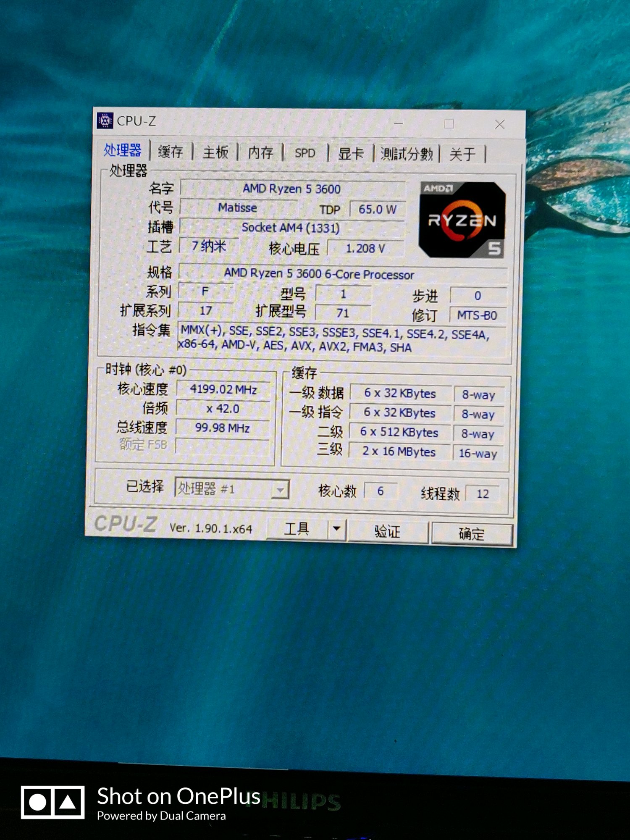This screenshot has height=840, width=630.
Task: Click the specification AMD Ryzen 5 3600 6-Core Processor
Action: click(x=343, y=274)
